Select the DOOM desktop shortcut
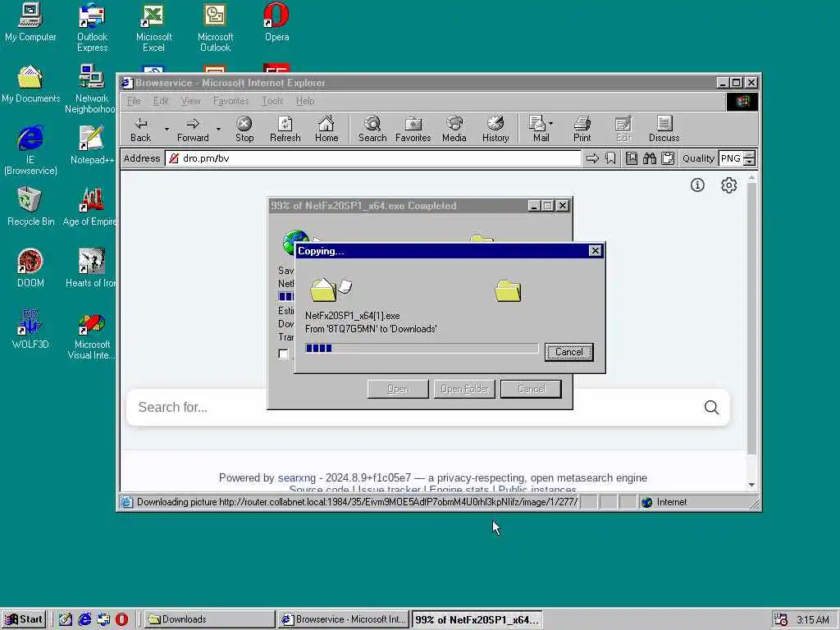Screen dimensions: 840x630 click(30, 268)
